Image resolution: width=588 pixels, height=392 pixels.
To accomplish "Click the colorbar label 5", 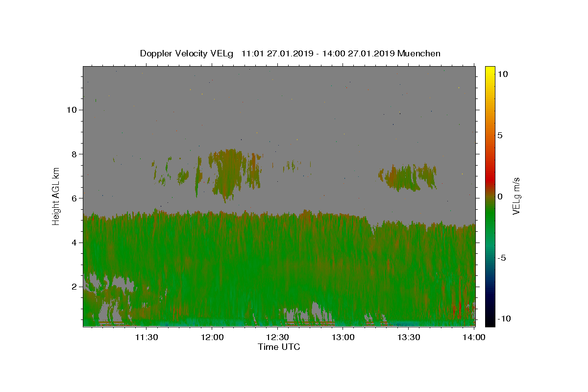I will (500, 135).
